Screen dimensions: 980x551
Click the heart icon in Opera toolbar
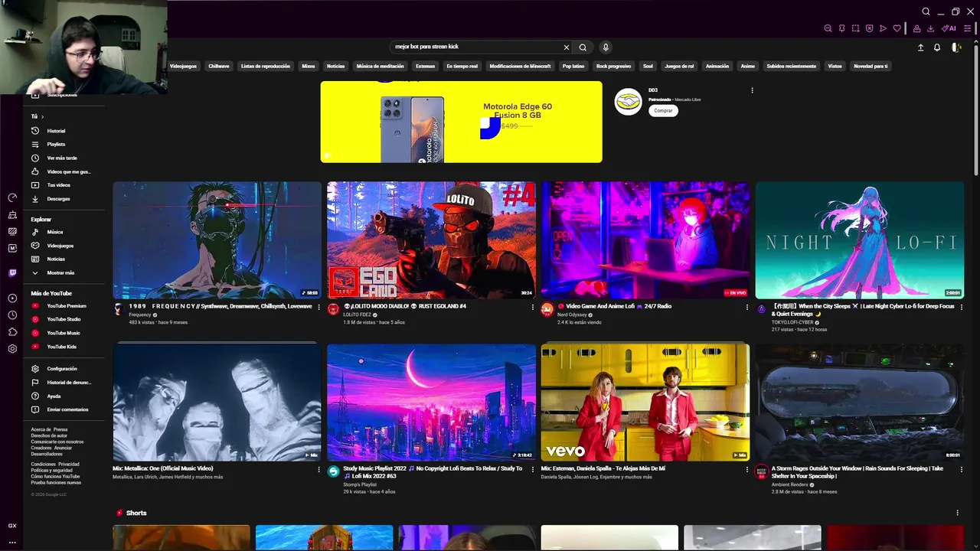(897, 28)
